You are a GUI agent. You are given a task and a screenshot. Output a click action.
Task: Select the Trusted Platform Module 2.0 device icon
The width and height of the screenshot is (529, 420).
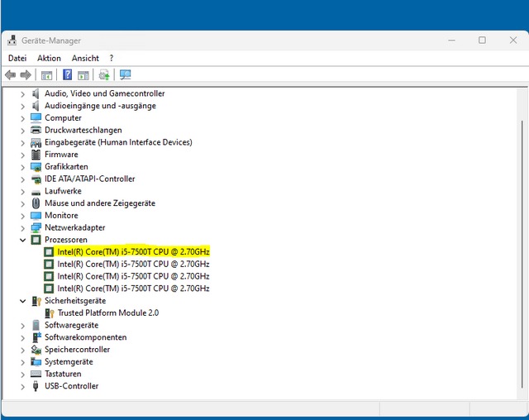point(50,313)
